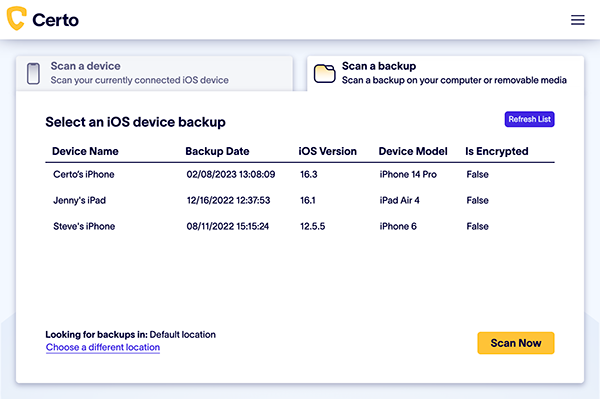Click the Is Encrypted column header
Image resolution: width=600 pixels, height=399 pixels.
[x=497, y=151]
